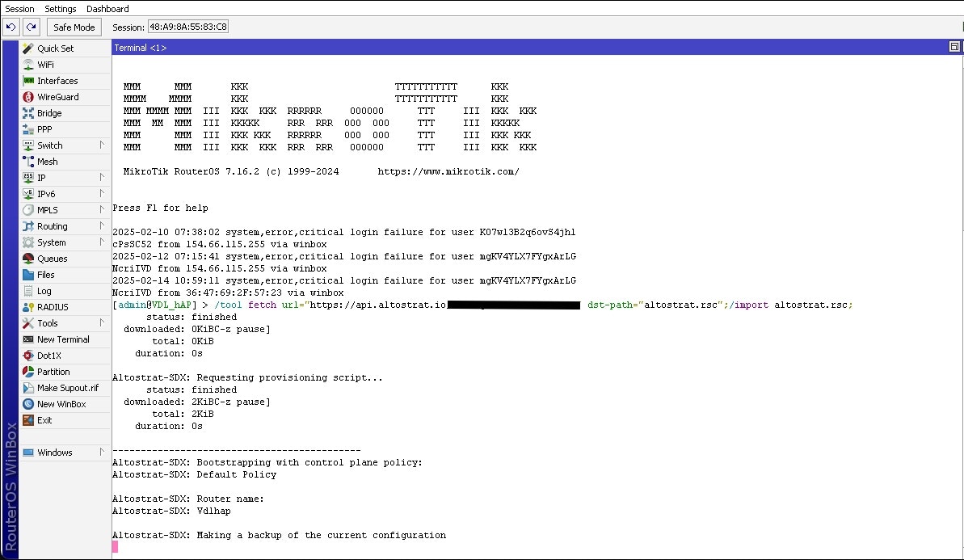Click 'Altostrat-SDX: Vdlhap' line
The height and width of the screenshot is (560, 964).
(x=171, y=511)
